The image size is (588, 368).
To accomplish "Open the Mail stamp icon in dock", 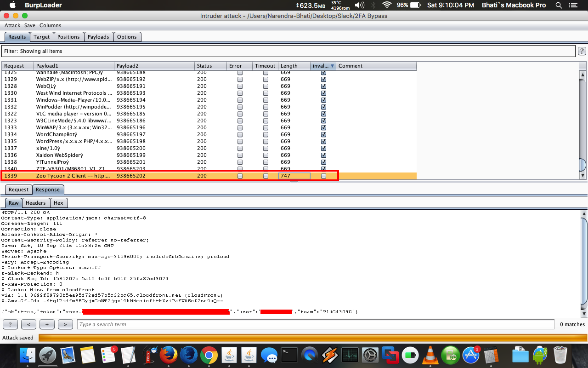I will coord(68,355).
